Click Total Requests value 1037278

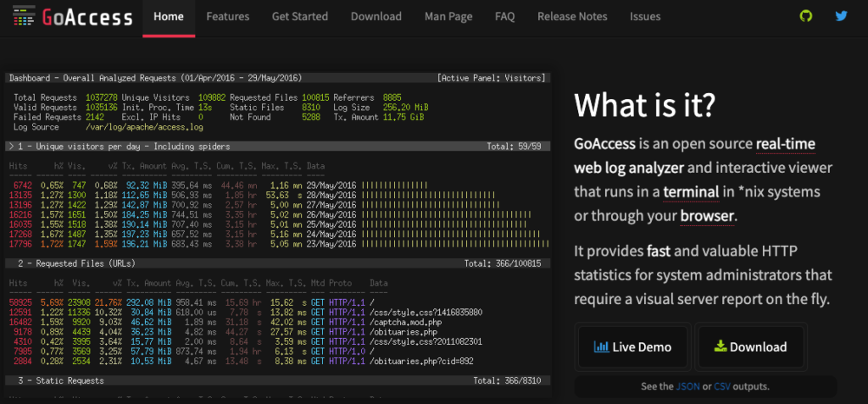102,98
